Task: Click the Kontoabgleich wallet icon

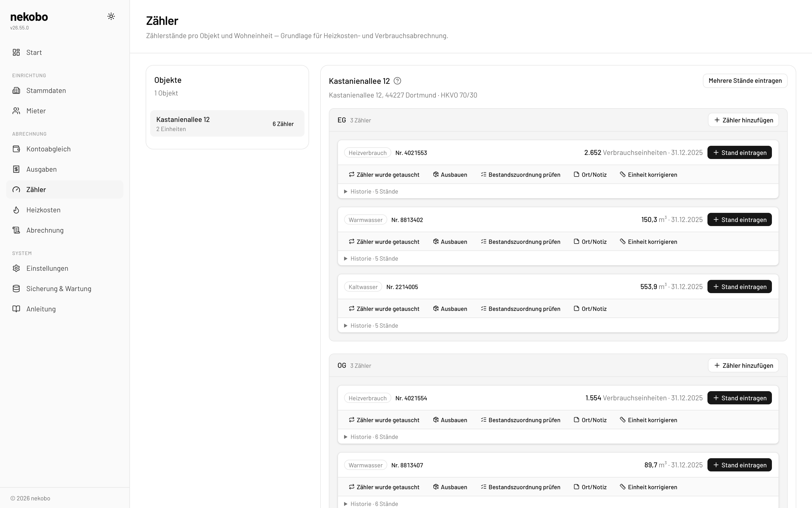Action: click(x=16, y=149)
